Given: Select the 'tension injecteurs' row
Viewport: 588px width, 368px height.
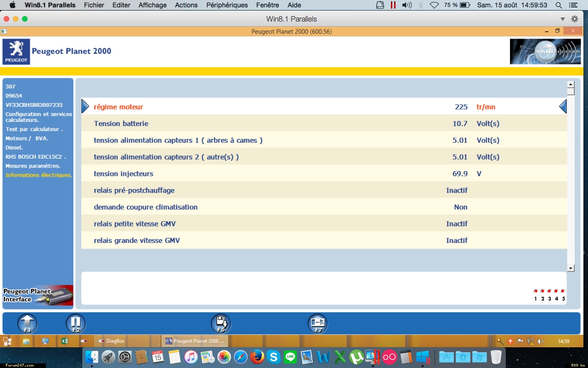Looking at the screenshot, I should [x=324, y=173].
